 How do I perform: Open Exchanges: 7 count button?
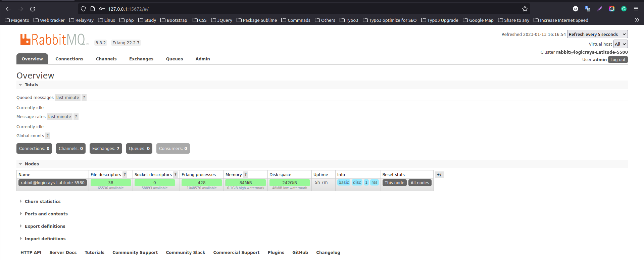pos(106,149)
